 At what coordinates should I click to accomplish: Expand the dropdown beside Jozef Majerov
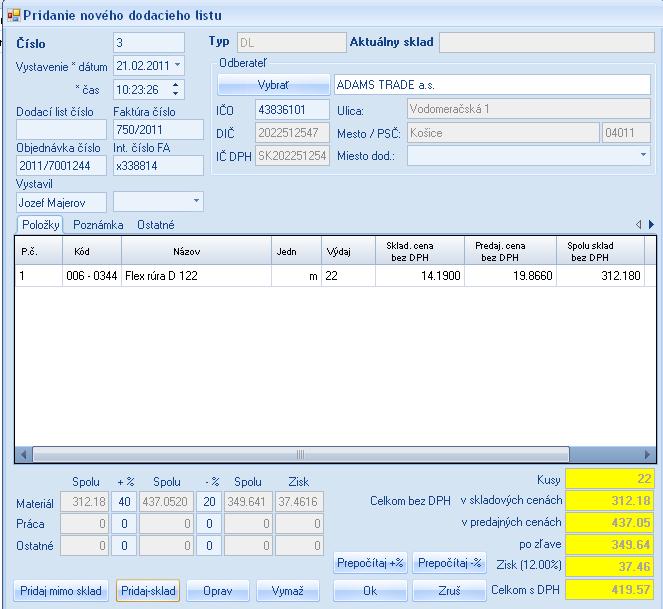pyautogui.click(x=196, y=201)
